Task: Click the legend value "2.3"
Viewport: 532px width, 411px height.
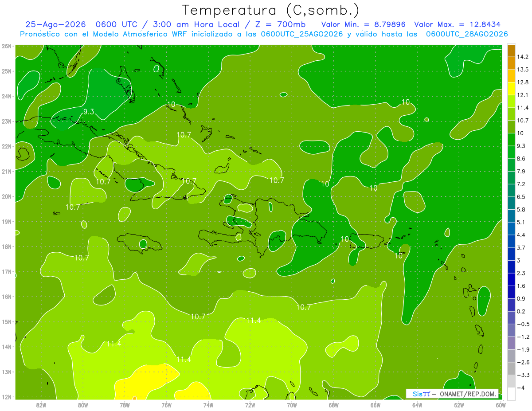Action: [x=521, y=273]
